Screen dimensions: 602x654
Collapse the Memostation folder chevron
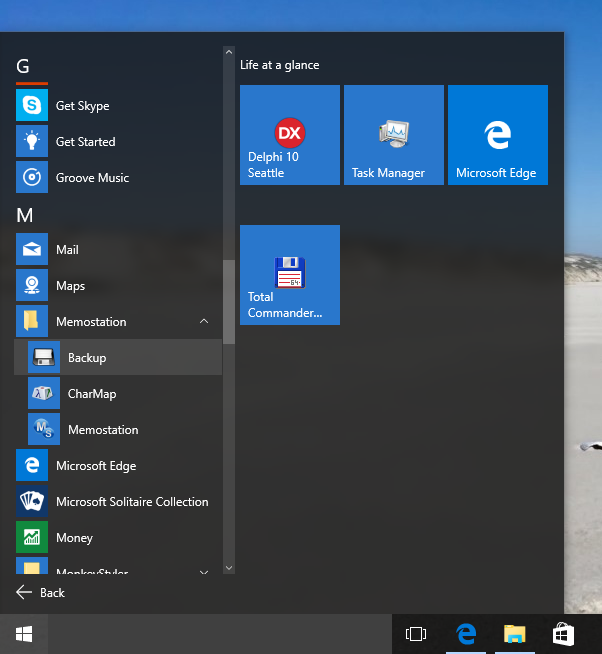pyautogui.click(x=204, y=321)
